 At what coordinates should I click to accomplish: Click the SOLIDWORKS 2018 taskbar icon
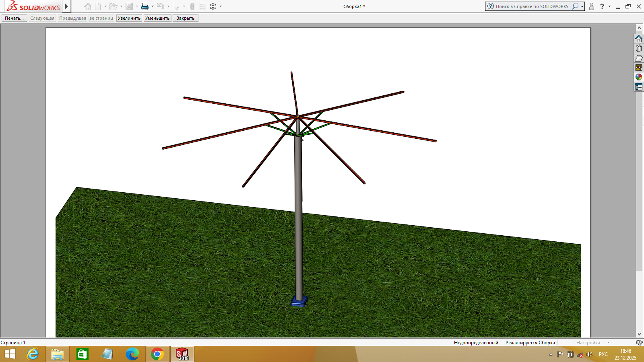click(182, 354)
